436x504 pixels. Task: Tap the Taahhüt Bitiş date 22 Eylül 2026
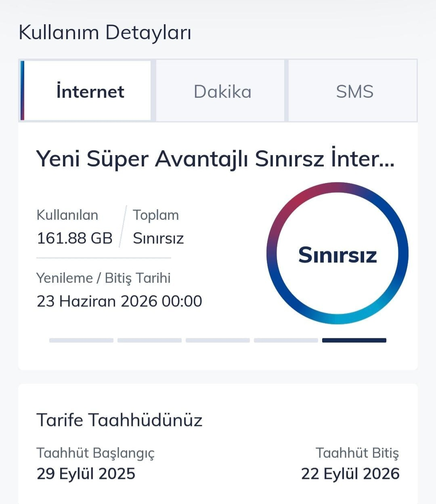pos(350,474)
